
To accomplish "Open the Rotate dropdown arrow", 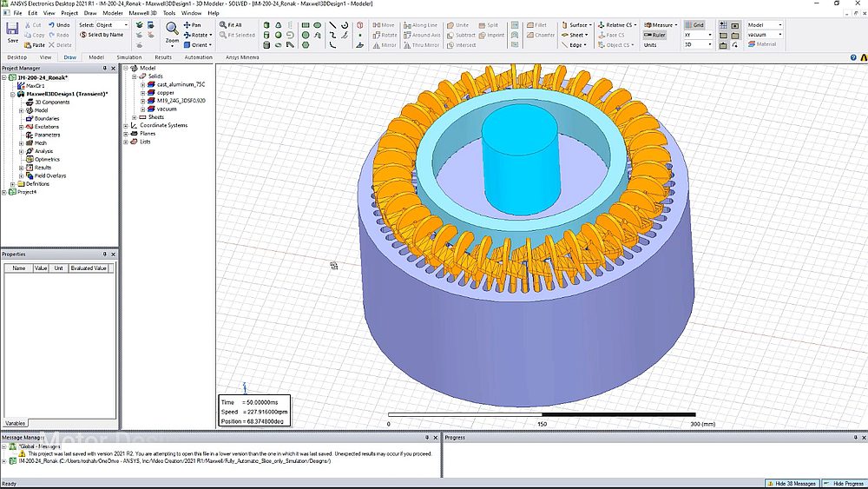I will 211,36.
